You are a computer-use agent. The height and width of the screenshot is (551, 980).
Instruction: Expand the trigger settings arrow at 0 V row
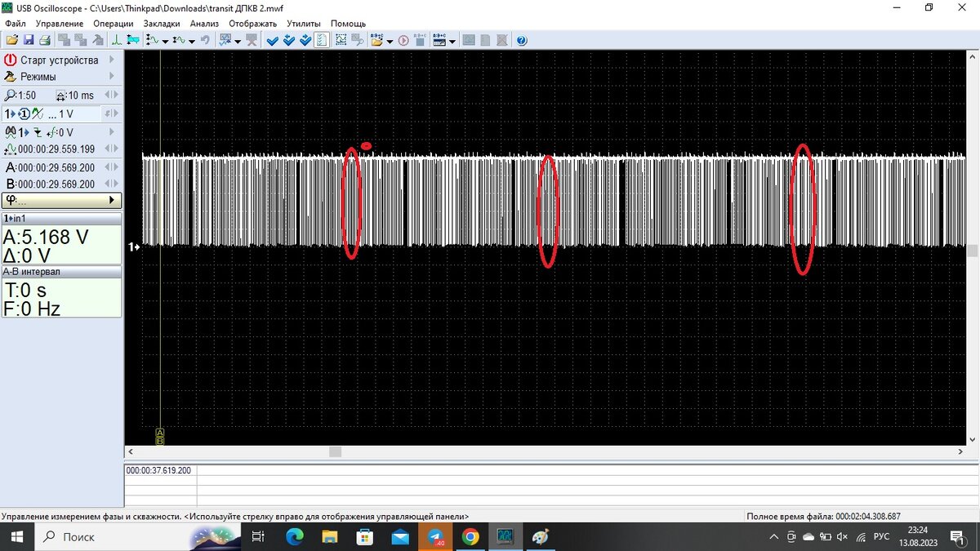[x=111, y=132]
